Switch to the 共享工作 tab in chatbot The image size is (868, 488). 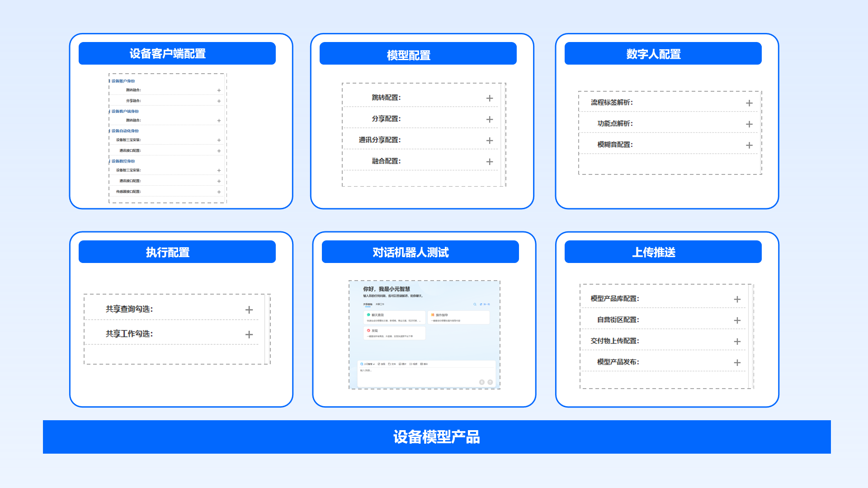tap(380, 304)
